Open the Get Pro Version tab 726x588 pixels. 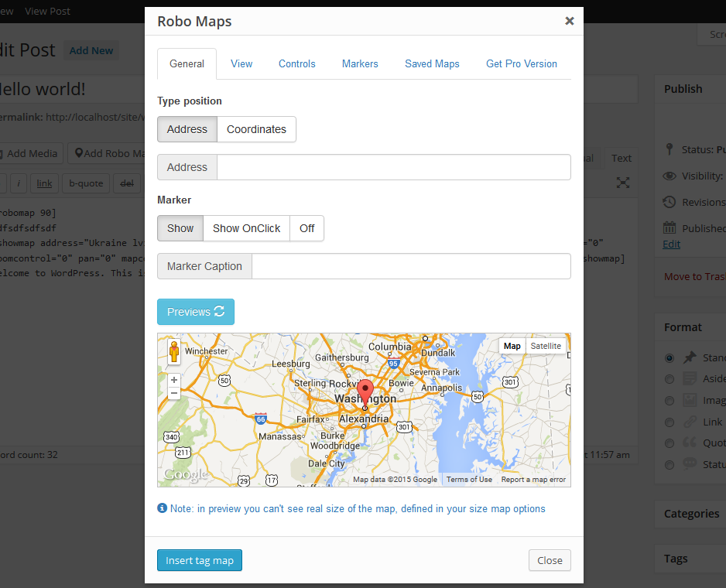tap(522, 64)
